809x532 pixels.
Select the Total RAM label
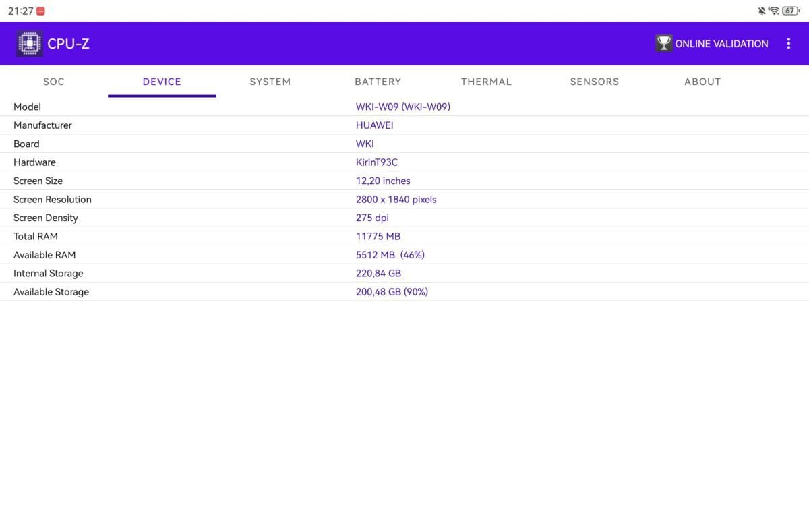tap(36, 237)
